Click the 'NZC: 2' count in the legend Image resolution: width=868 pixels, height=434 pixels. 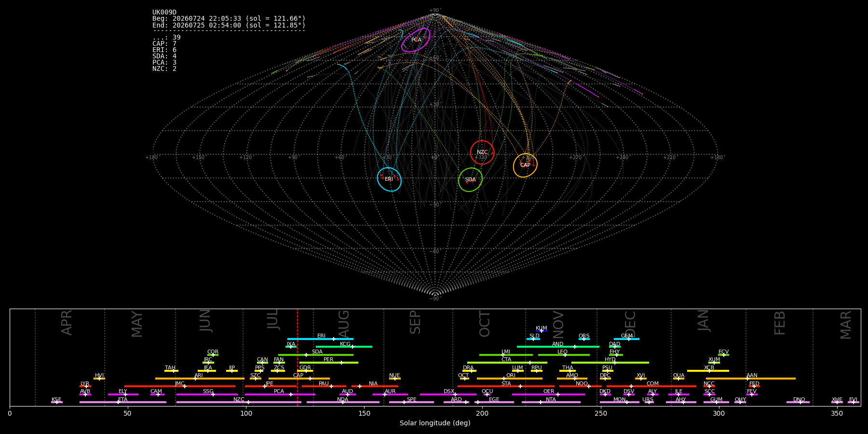[x=164, y=69]
